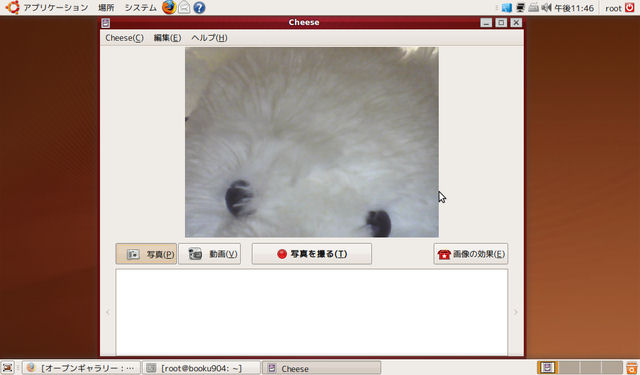Switch to the fourth workspace in the switcher
This screenshot has height=375, width=640.
coord(612,368)
